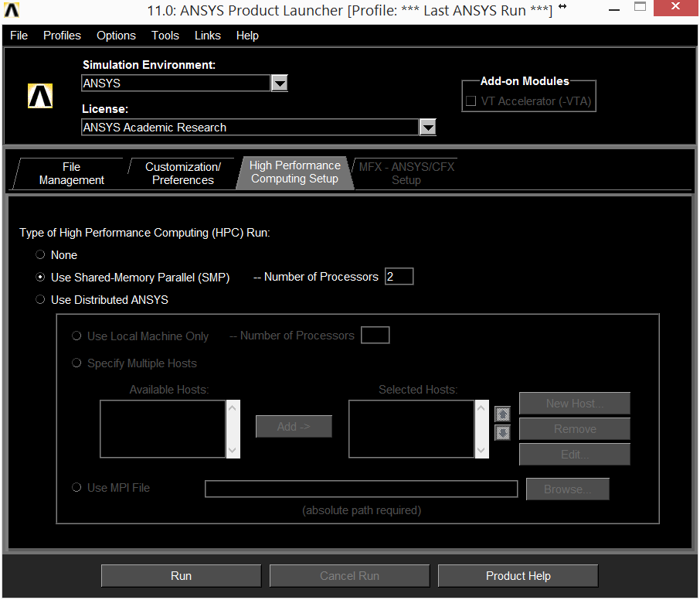Viewport: 700px width, 600px height.
Task: Click the Available Hosts scrollbar down arrow
Action: [x=232, y=450]
